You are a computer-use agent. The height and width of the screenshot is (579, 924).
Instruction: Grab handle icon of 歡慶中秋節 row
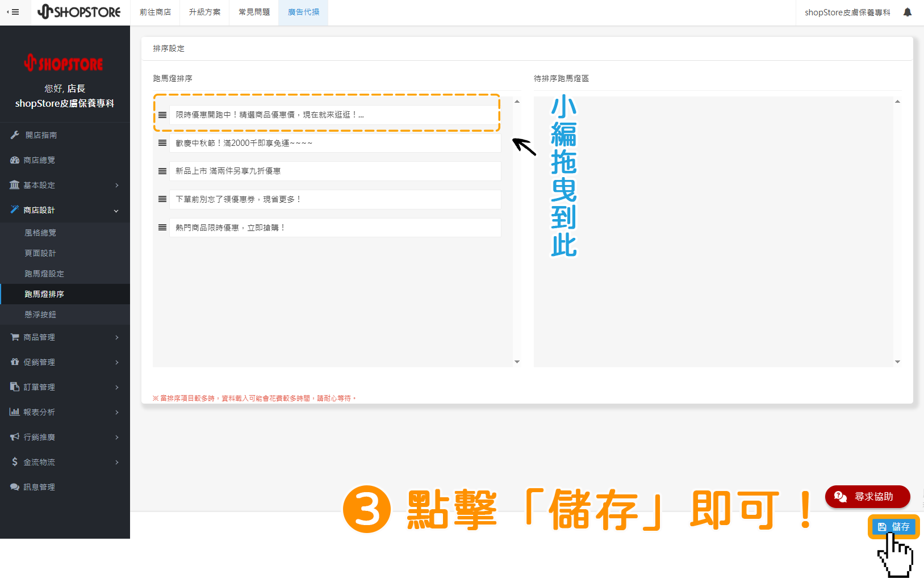pos(162,143)
